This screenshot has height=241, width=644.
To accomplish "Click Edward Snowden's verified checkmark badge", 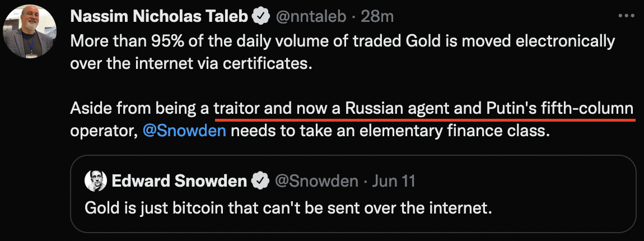I will coord(259,180).
